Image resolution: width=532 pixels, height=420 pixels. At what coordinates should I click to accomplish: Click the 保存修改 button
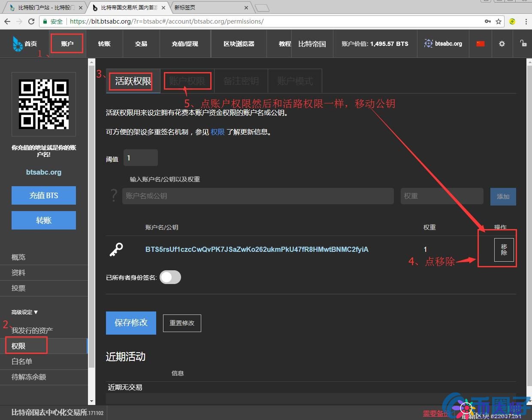coord(131,323)
